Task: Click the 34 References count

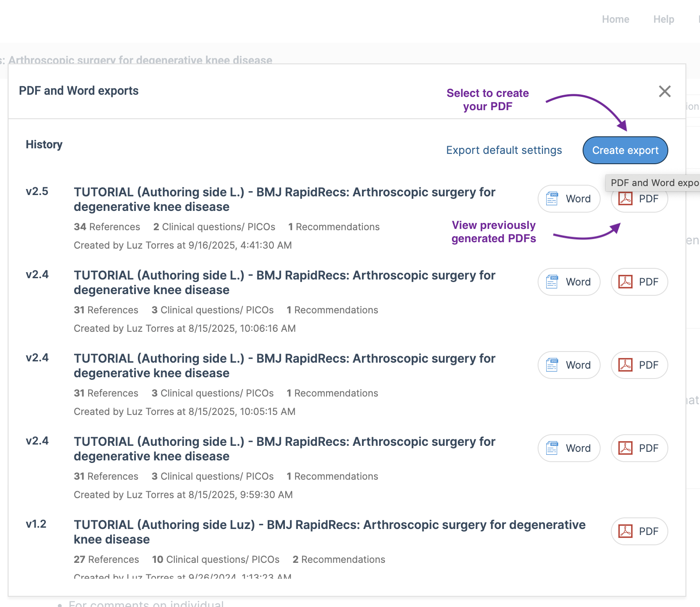Action: (x=107, y=227)
